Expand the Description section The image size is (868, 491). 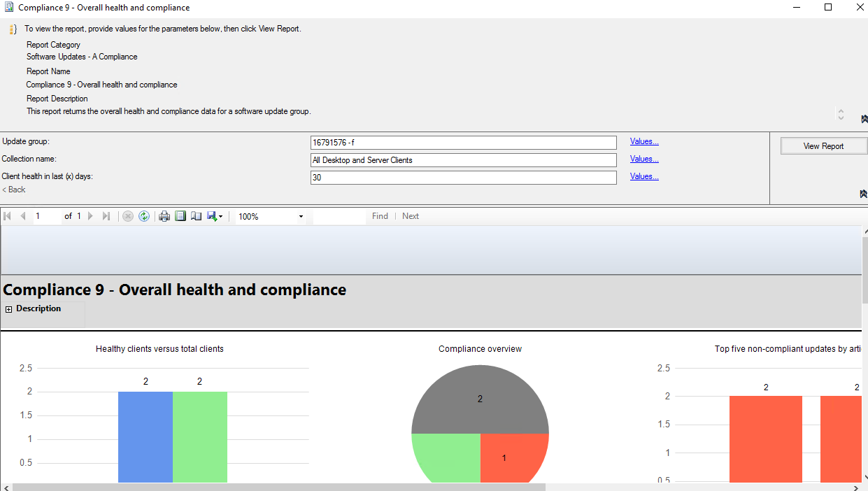tap(9, 309)
